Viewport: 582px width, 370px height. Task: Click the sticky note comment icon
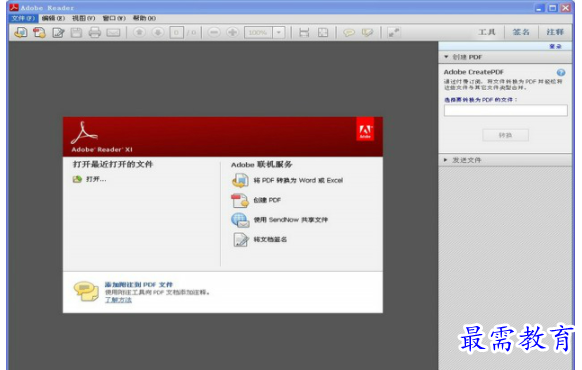349,33
